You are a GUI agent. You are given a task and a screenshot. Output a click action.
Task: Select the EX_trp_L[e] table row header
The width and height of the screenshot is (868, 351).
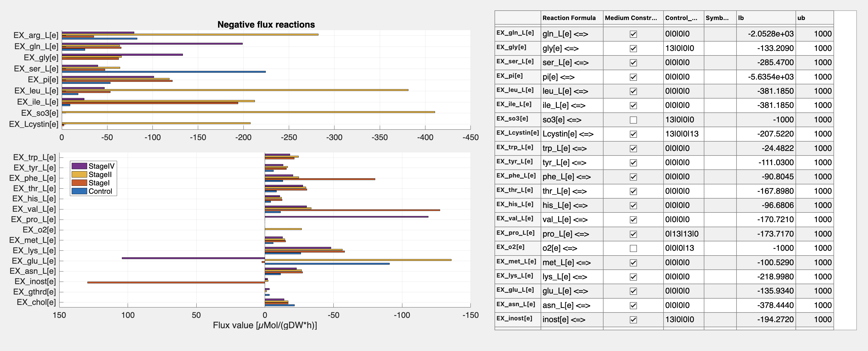(518, 148)
